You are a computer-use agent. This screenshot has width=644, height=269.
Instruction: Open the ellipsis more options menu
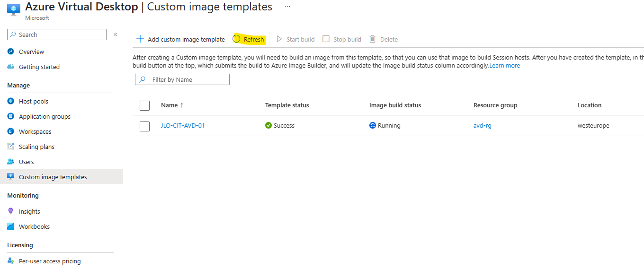pyautogui.click(x=287, y=7)
